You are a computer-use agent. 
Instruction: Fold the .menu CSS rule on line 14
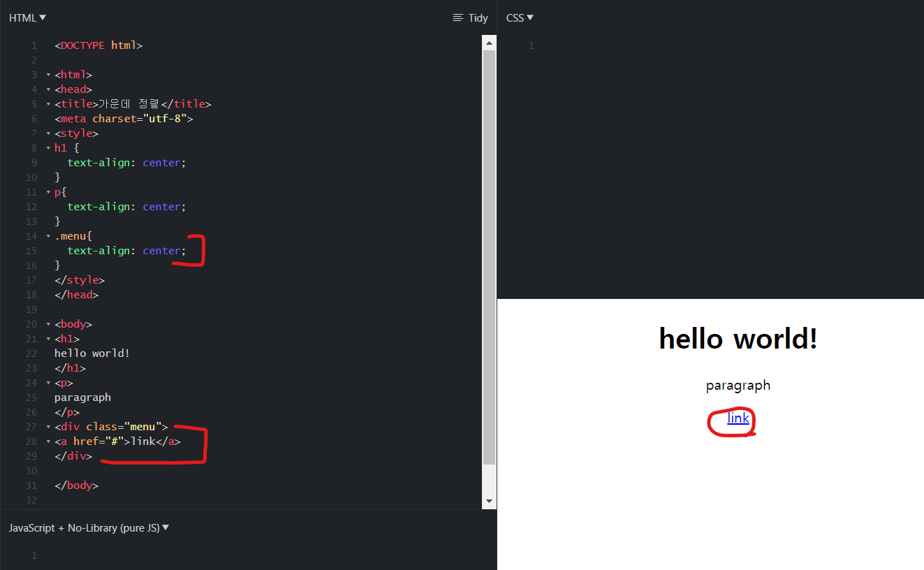(48, 236)
